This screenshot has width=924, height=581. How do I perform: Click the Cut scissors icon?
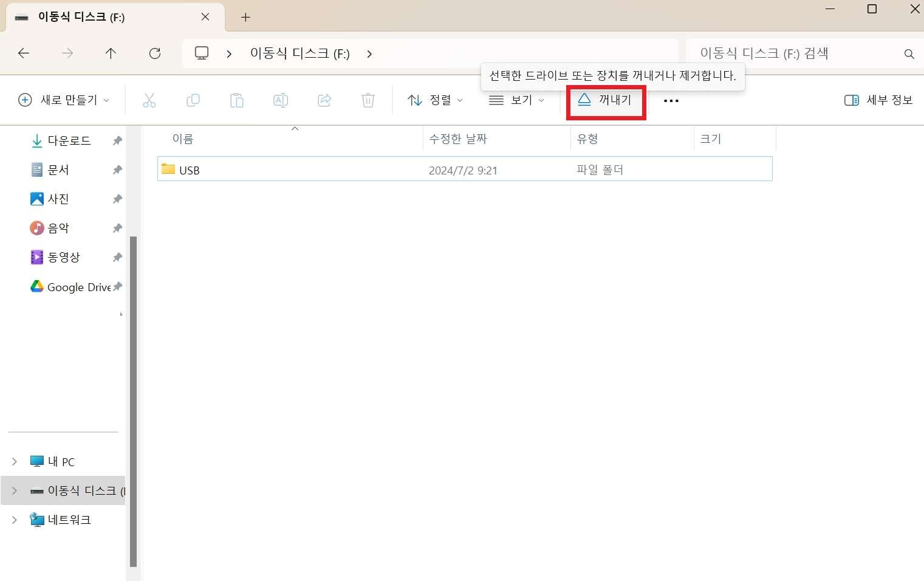tap(149, 100)
